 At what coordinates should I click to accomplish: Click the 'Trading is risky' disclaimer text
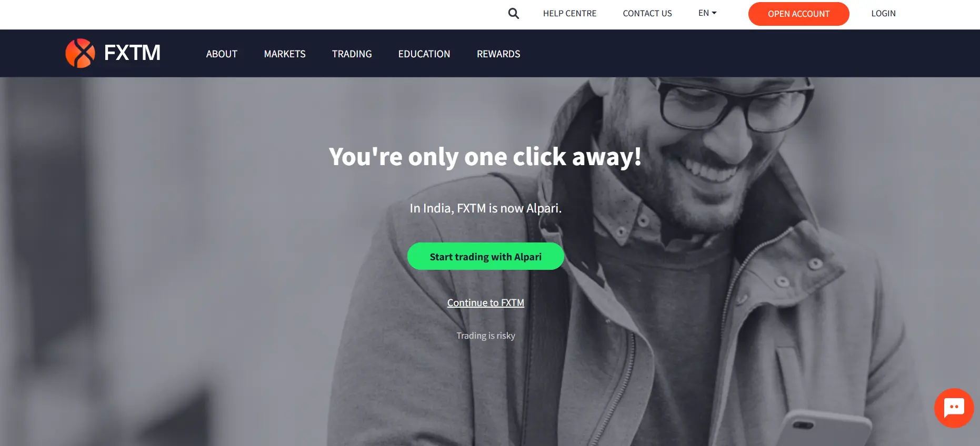pos(486,336)
